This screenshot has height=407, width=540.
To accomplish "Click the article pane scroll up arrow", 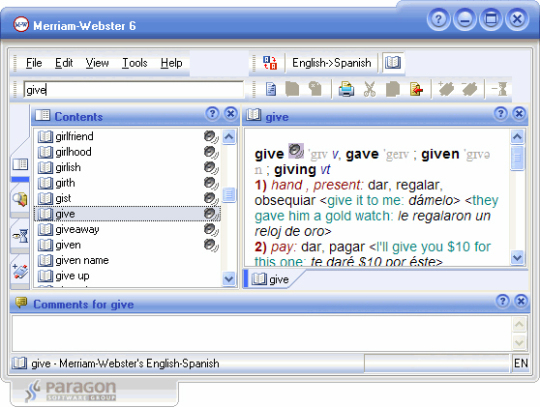I will pyautogui.click(x=517, y=137).
